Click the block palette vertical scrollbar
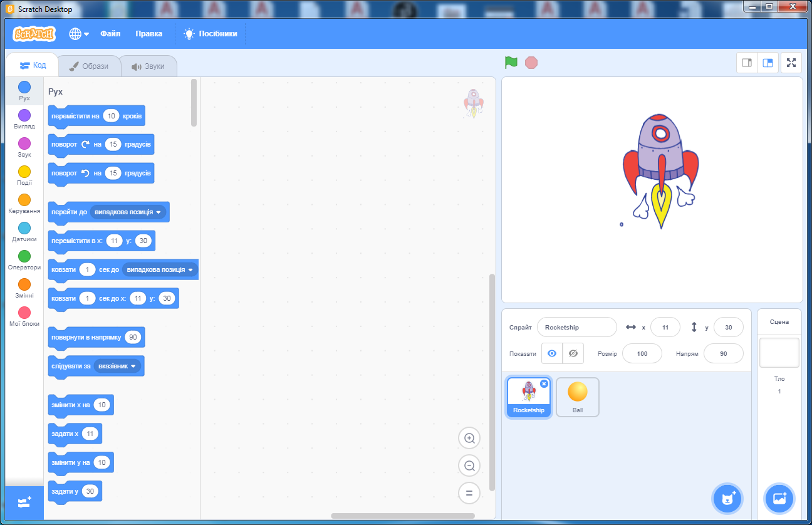 tap(194, 102)
